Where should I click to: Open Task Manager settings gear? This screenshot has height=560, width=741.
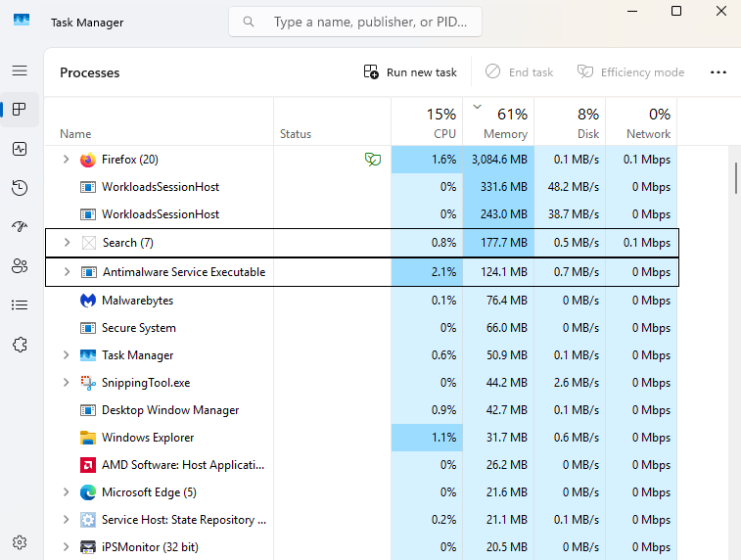pyautogui.click(x=20, y=541)
